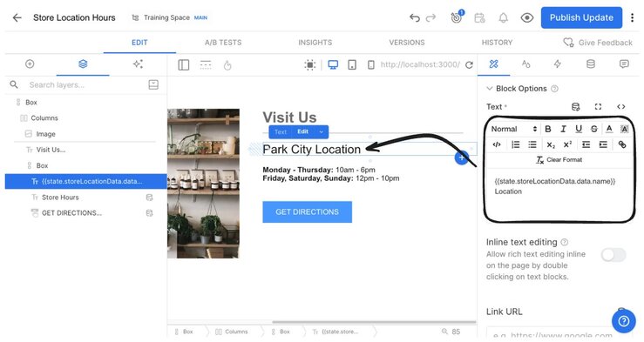Select the Columns layer
This screenshot has width=644, height=342.
(x=44, y=118)
